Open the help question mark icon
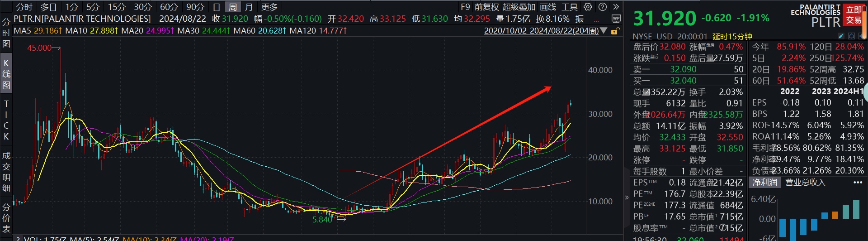 click(x=603, y=7)
